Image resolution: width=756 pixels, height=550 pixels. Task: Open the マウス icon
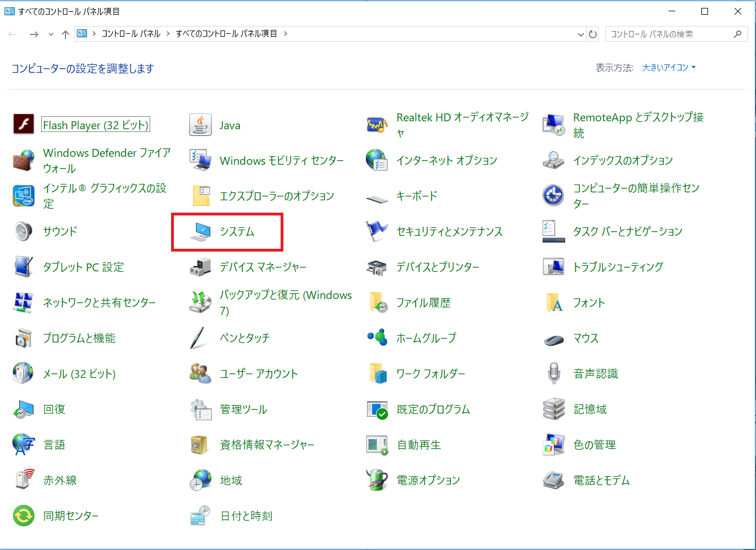click(x=554, y=340)
